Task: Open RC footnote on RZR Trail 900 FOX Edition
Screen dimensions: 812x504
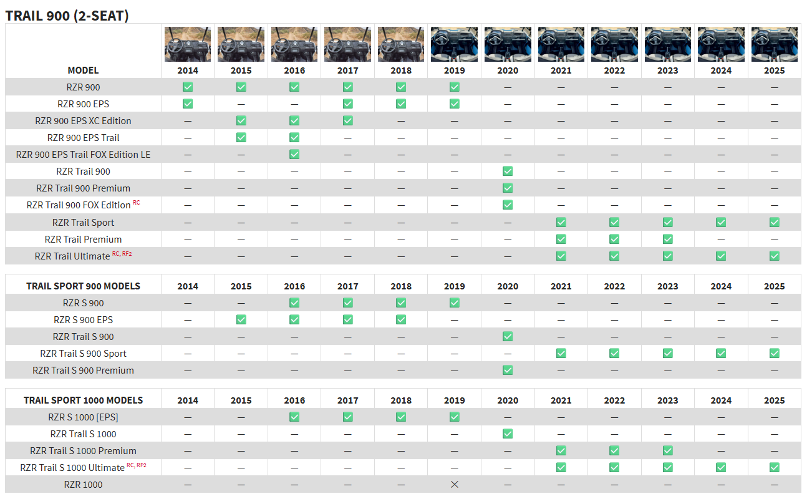Action: click(137, 203)
